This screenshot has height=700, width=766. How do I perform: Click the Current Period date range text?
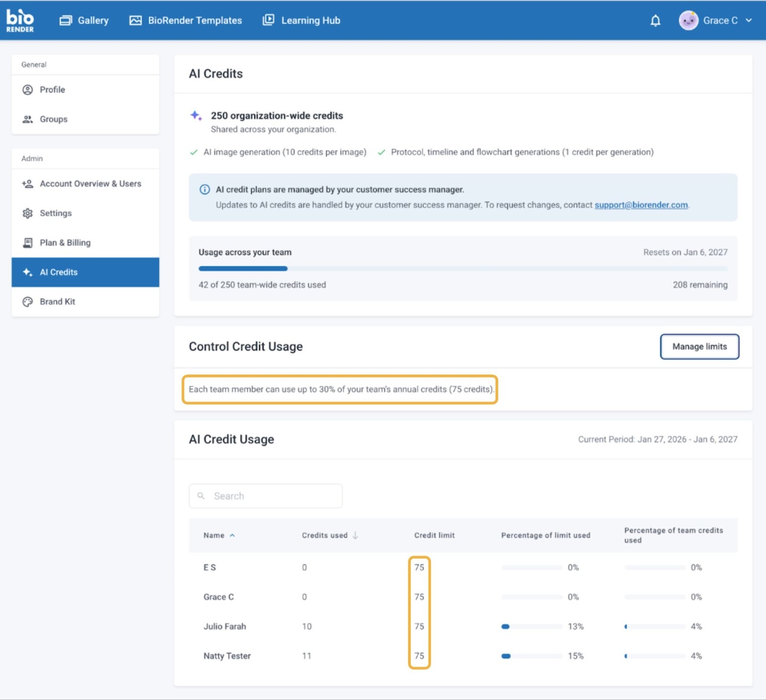658,439
